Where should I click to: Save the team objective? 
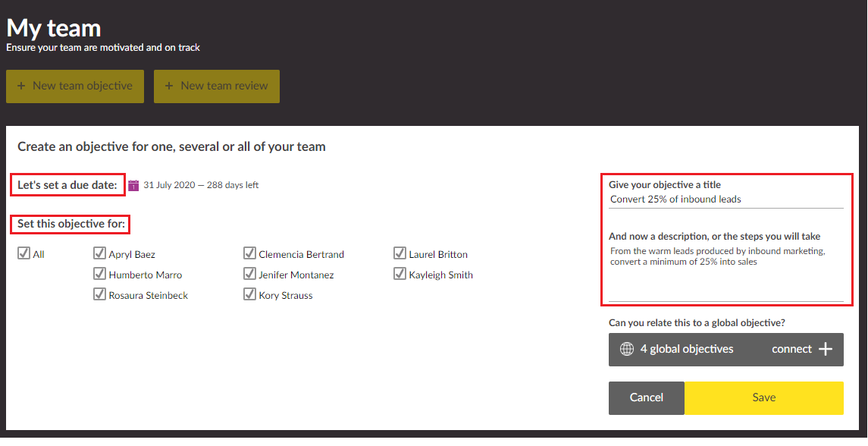pos(763,398)
